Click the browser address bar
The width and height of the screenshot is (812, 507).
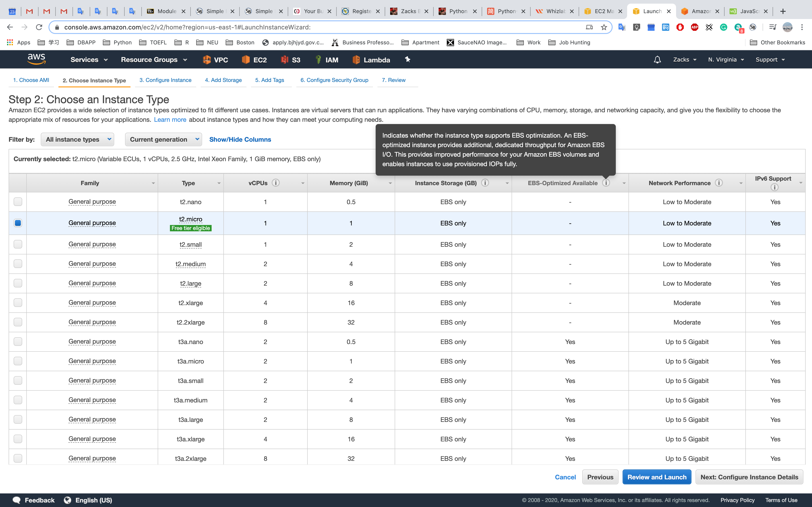(302, 27)
